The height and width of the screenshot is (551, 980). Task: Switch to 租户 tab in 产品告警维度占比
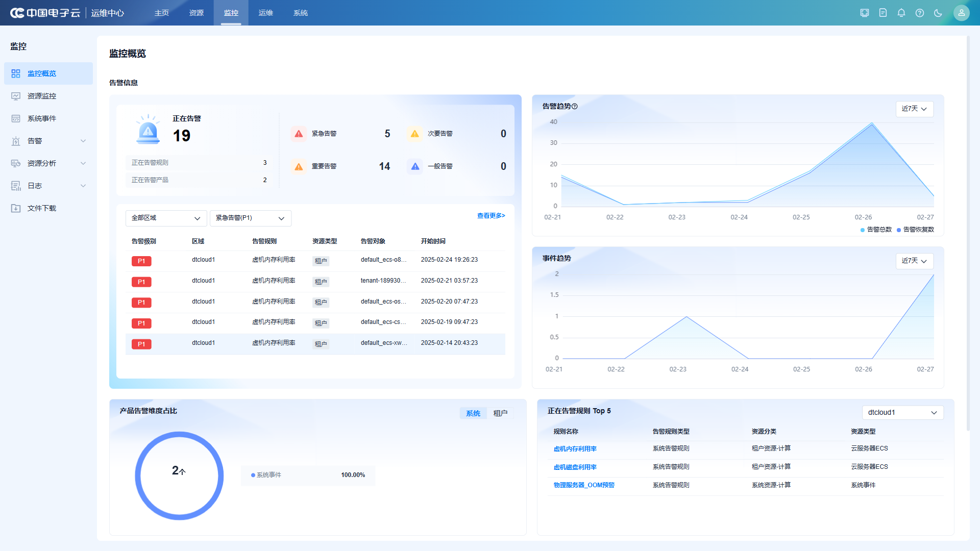click(x=500, y=413)
